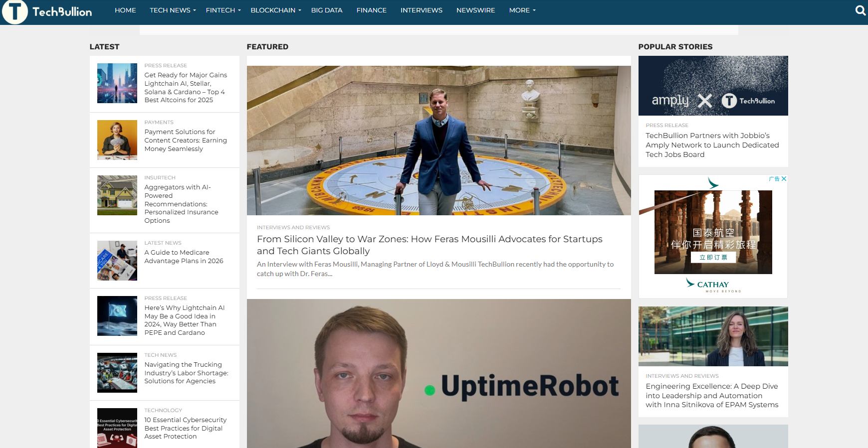868x448 pixels.
Task: Open Navigating the Trucking Industry's Labor Shortage
Action: pos(186,373)
